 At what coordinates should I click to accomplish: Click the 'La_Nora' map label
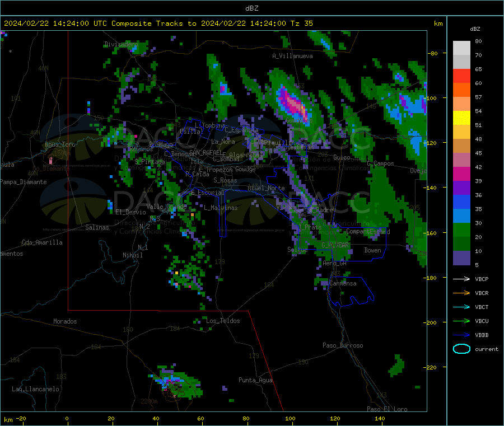[x=223, y=142]
